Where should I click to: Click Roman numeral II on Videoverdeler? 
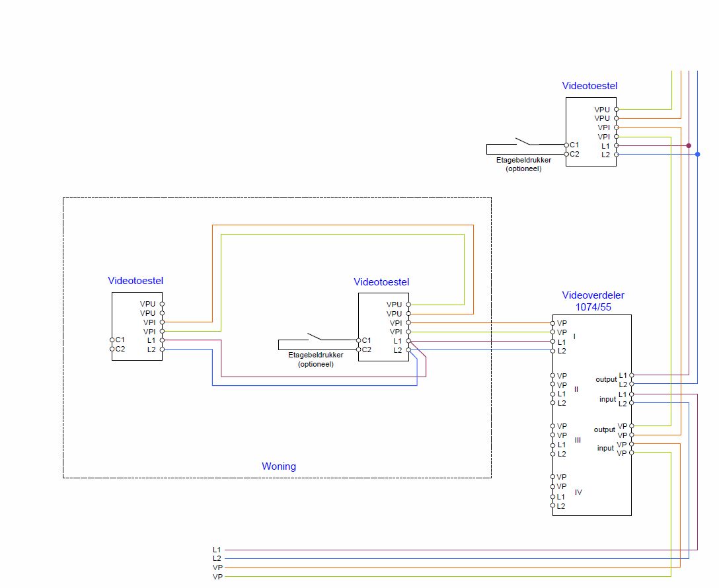pos(576,389)
